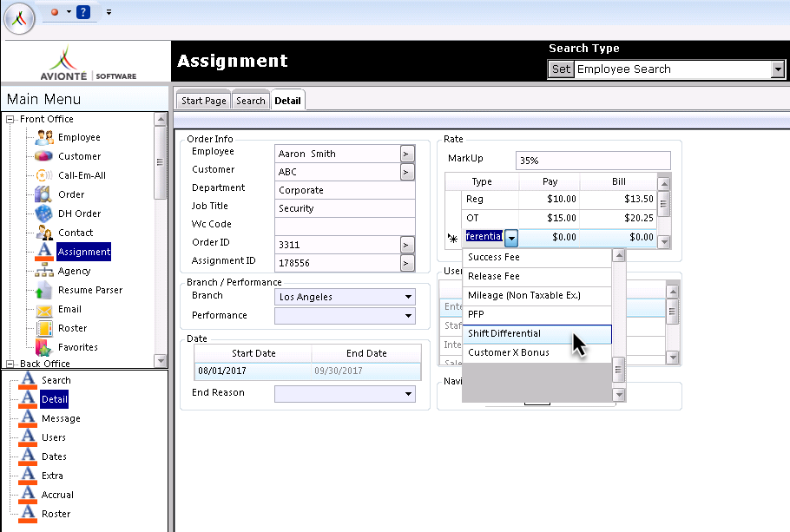Screen dimensions: 790x532
Task: Choose Mileage (Non Taxable Ex.) option
Action: pyautogui.click(x=537, y=296)
